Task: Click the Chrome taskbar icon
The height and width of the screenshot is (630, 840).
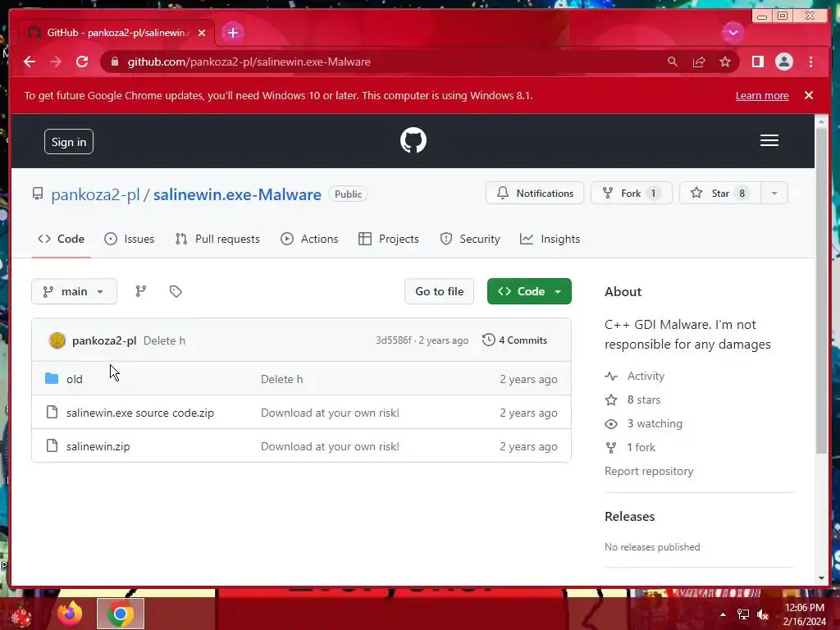Action: pos(121,614)
